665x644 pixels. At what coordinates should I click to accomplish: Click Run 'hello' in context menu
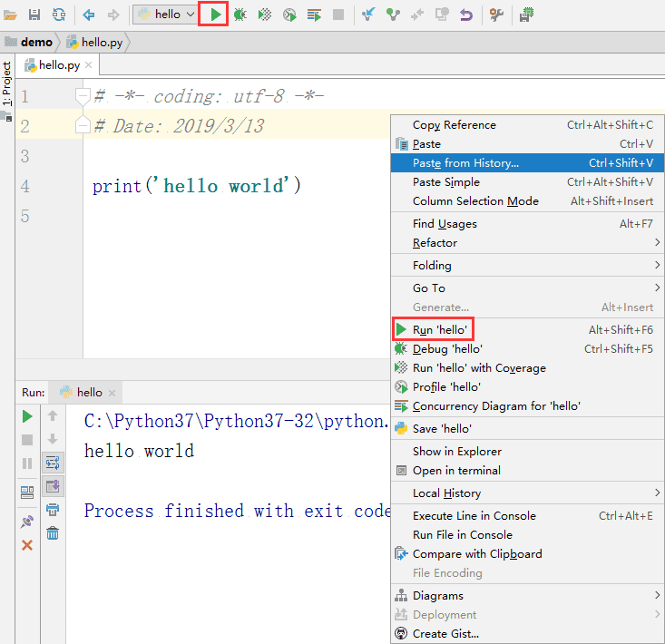(527, 330)
